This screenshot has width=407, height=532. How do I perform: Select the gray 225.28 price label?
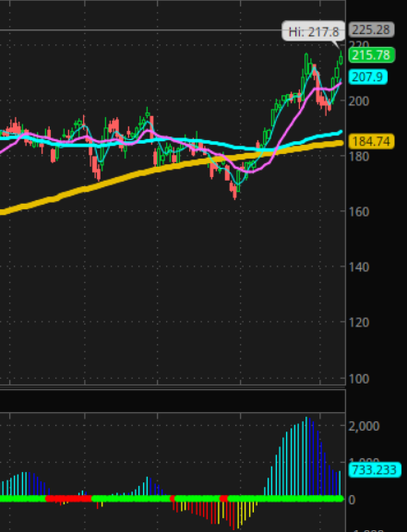pyautogui.click(x=371, y=30)
